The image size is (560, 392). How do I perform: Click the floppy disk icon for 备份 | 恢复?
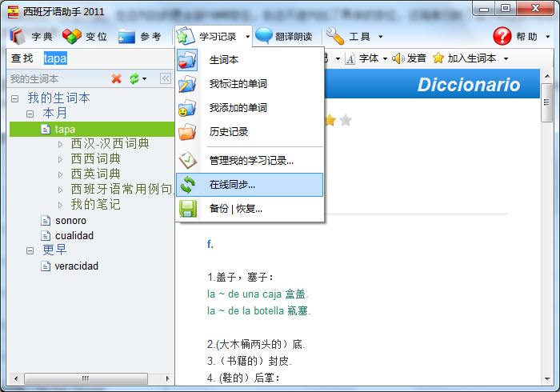188,209
